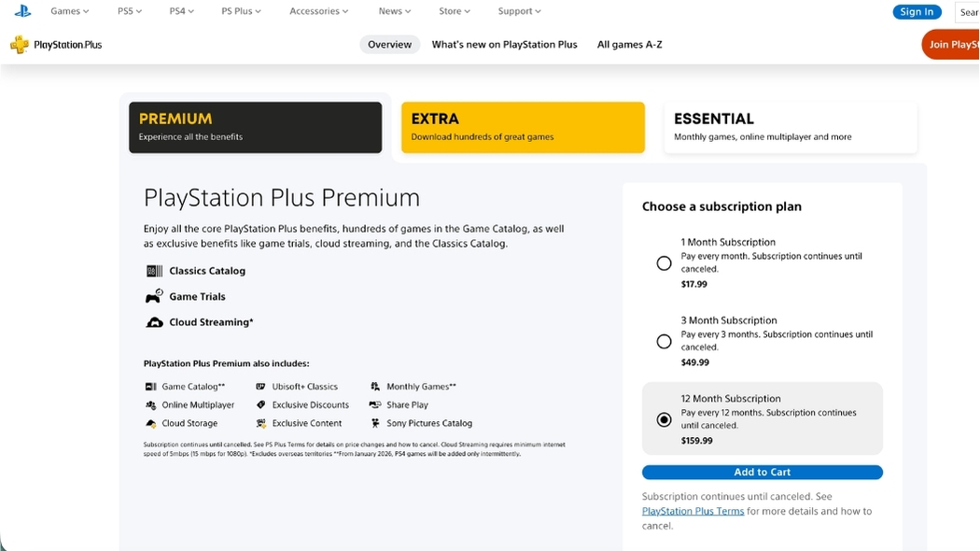
Task: Expand the Accessories dropdown menu
Action: [319, 11]
